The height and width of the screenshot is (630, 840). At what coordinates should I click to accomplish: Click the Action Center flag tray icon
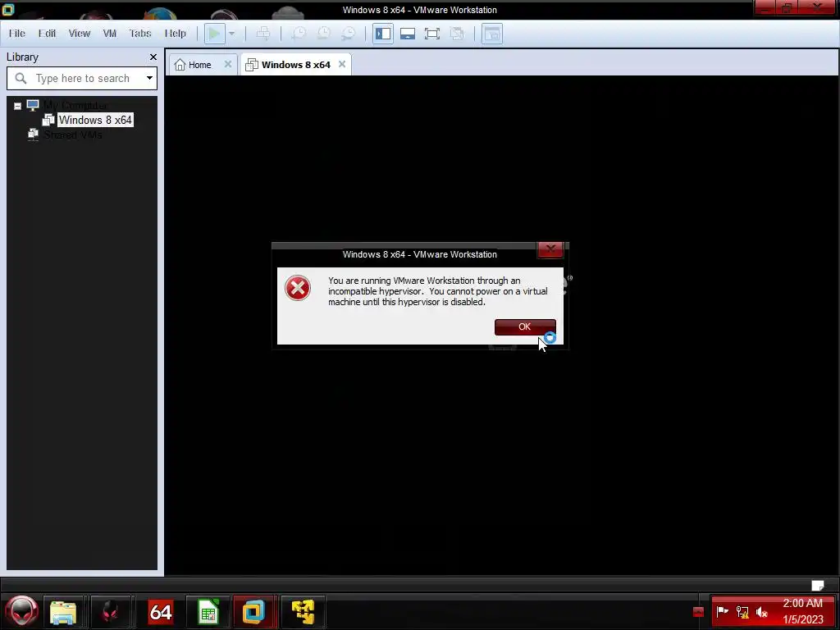tap(723, 611)
